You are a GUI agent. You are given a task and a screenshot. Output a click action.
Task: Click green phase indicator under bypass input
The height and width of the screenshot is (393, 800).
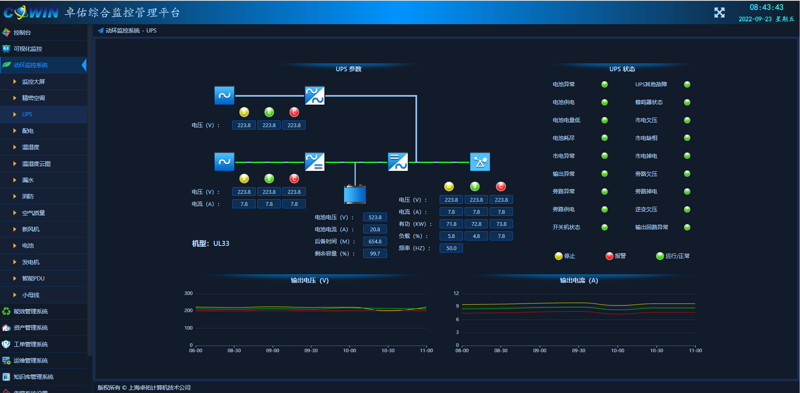pyautogui.click(x=269, y=112)
